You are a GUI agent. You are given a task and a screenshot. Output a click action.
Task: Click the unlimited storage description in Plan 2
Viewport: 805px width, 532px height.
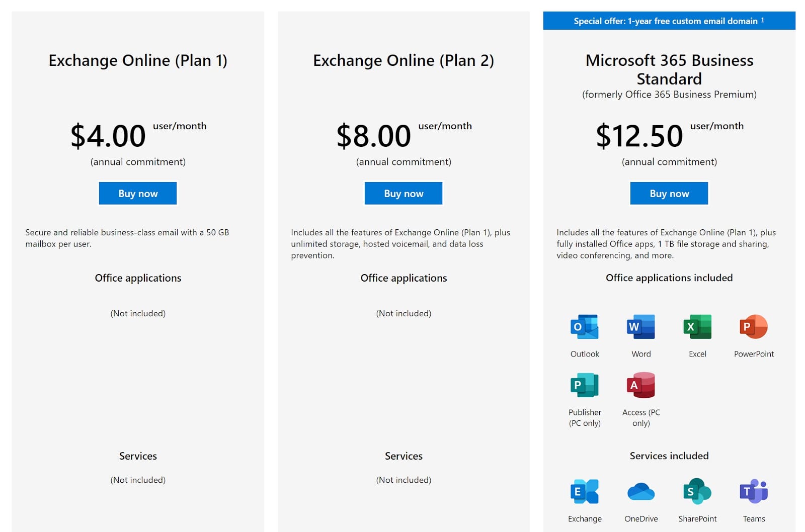(x=400, y=244)
